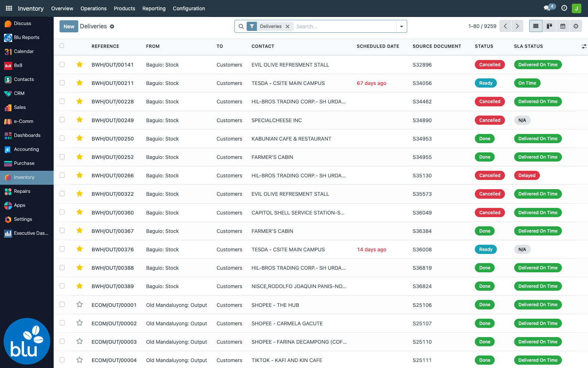Open record ECOM/OUT/00003
Image resolution: width=588 pixels, height=368 pixels.
tap(114, 342)
